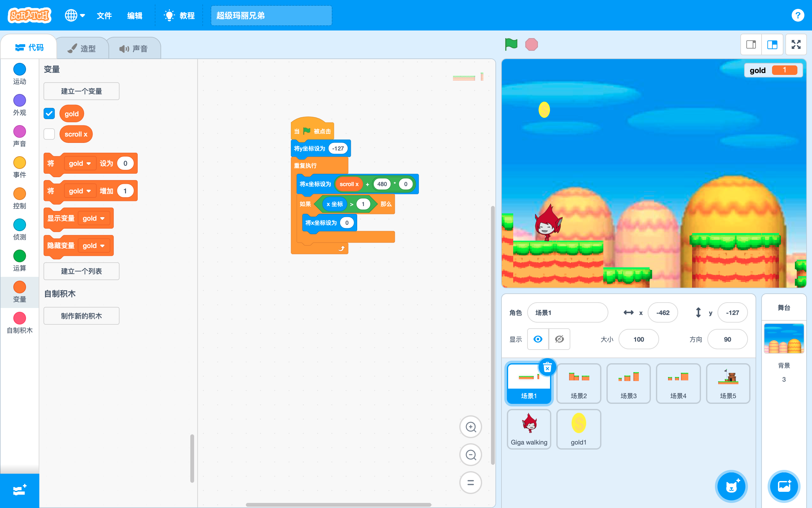Click 建立一个列表 button
812x508 pixels.
point(81,271)
